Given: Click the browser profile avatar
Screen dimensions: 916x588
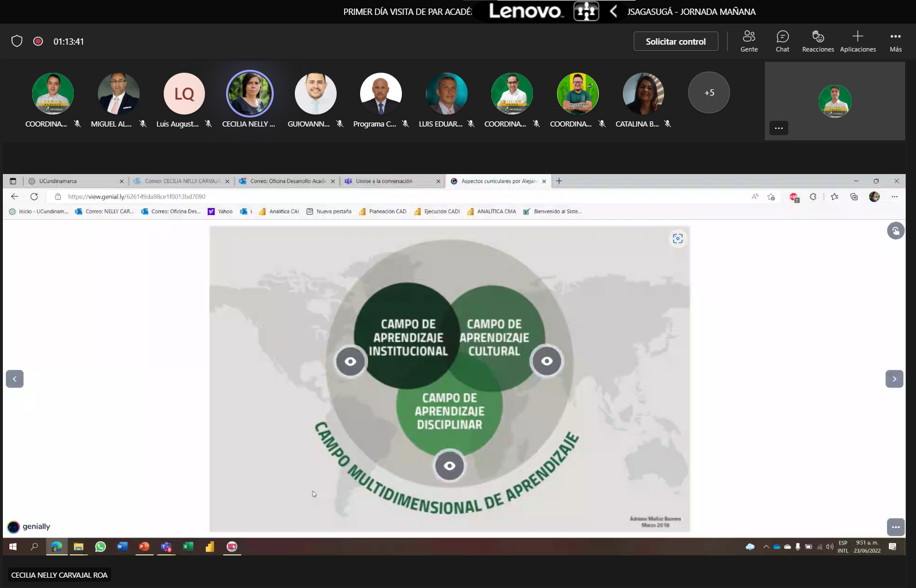Looking at the screenshot, I should pos(874,196).
